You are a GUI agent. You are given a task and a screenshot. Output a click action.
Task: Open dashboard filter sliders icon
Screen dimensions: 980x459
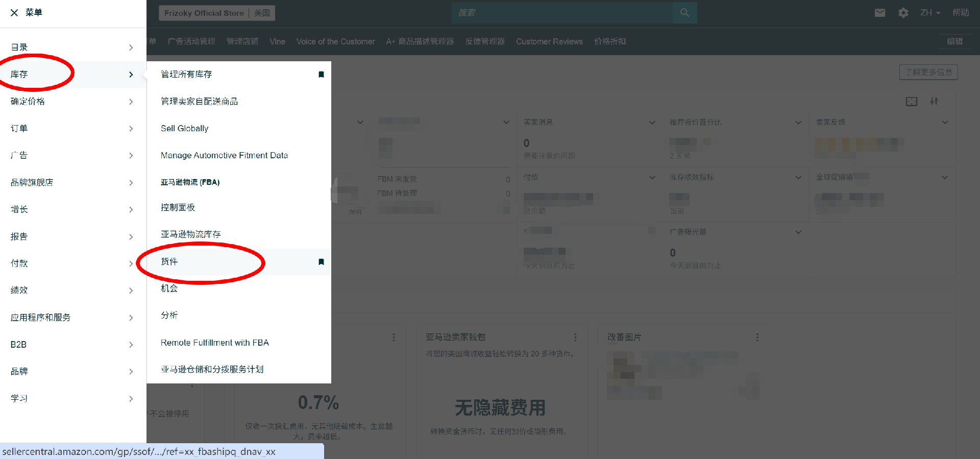pyautogui.click(x=934, y=102)
